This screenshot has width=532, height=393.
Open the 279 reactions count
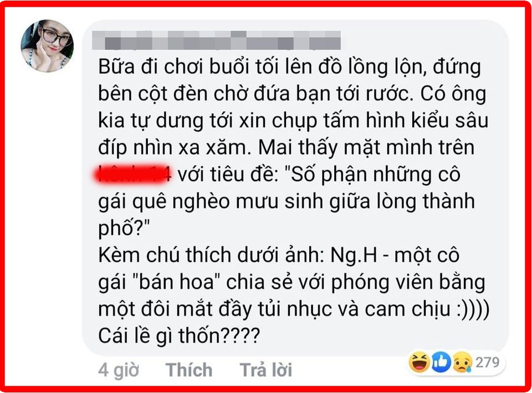[488, 362]
